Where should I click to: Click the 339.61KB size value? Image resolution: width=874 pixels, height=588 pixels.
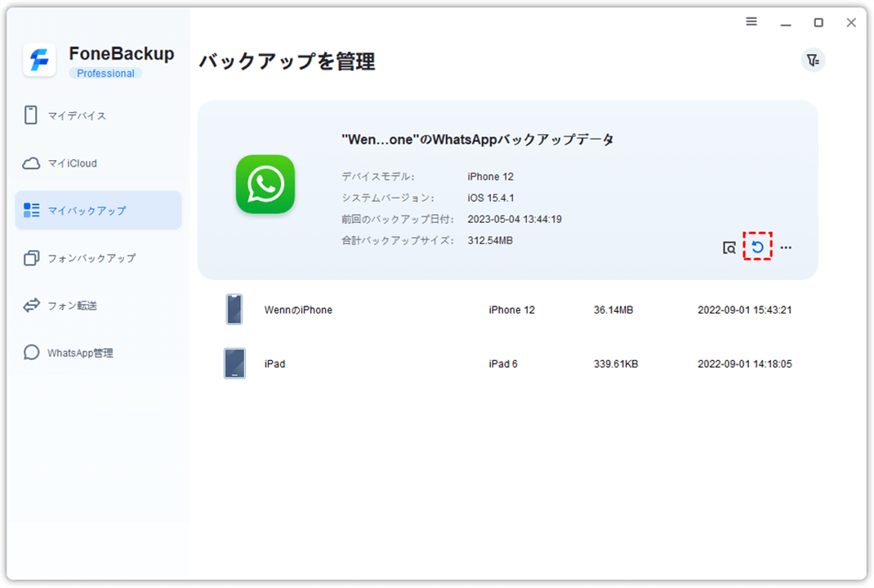[x=616, y=364]
